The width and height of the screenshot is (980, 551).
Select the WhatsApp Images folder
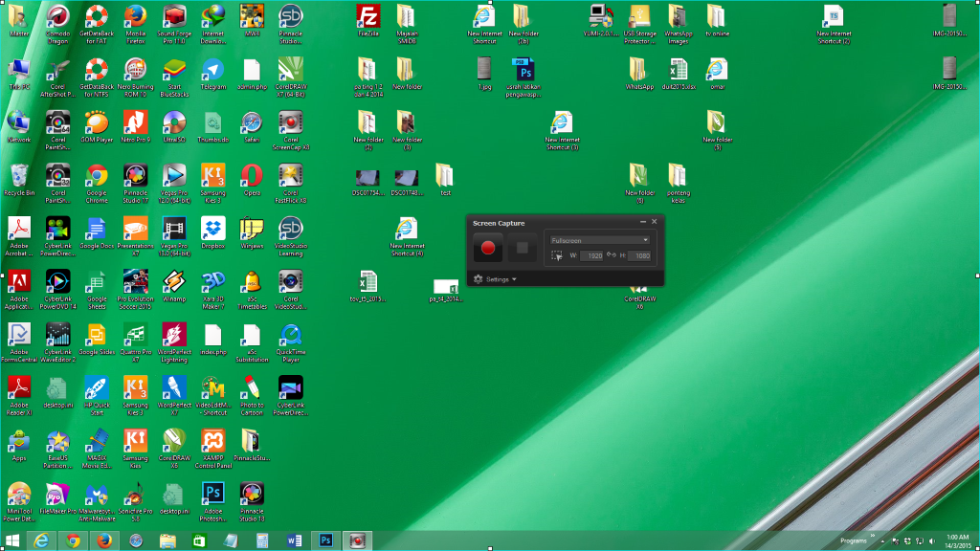click(x=679, y=24)
